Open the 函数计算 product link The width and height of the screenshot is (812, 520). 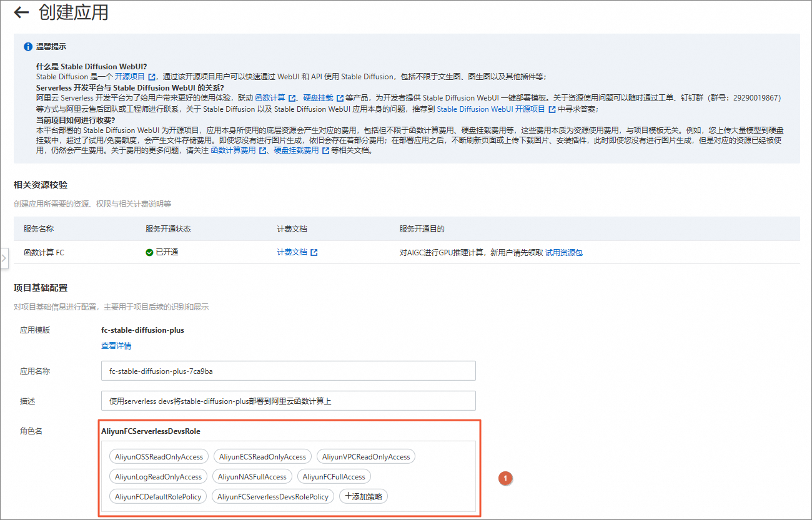click(x=270, y=98)
